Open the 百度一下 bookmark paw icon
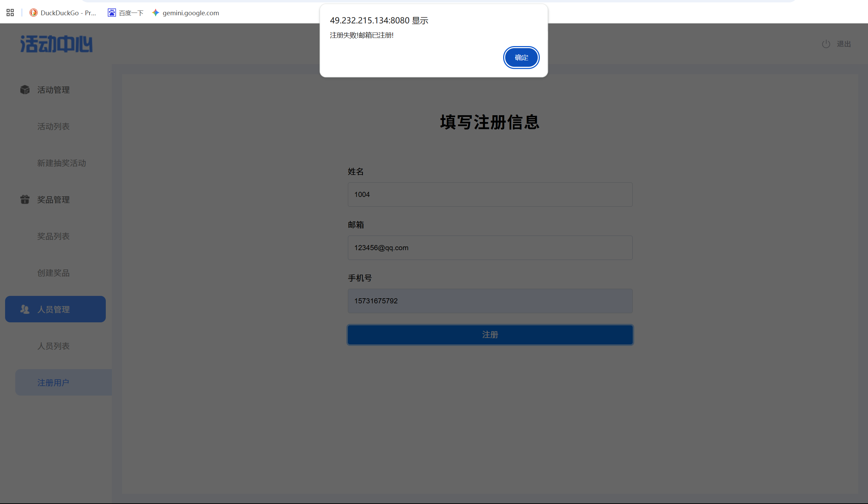The height and width of the screenshot is (504, 868). pyautogui.click(x=112, y=13)
